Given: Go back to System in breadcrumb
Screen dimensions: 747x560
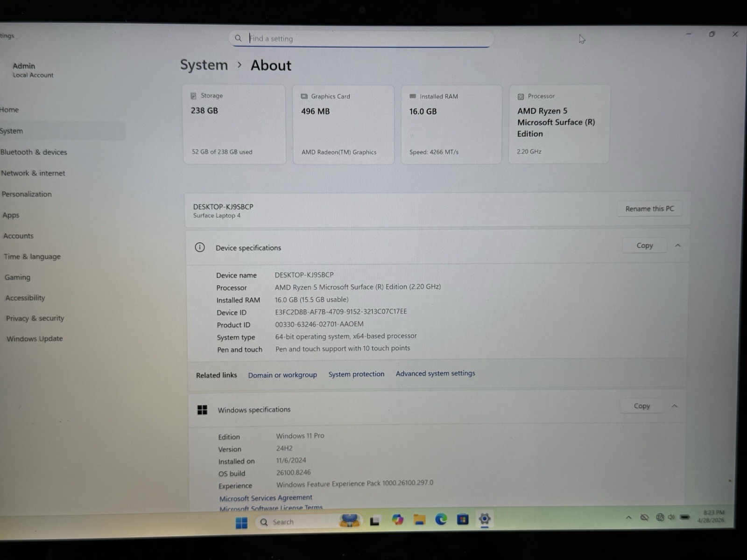Looking at the screenshot, I should (204, 65).
